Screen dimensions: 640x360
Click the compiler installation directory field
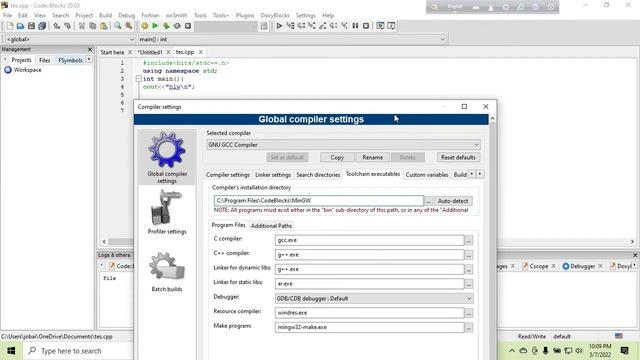point(319,201)
